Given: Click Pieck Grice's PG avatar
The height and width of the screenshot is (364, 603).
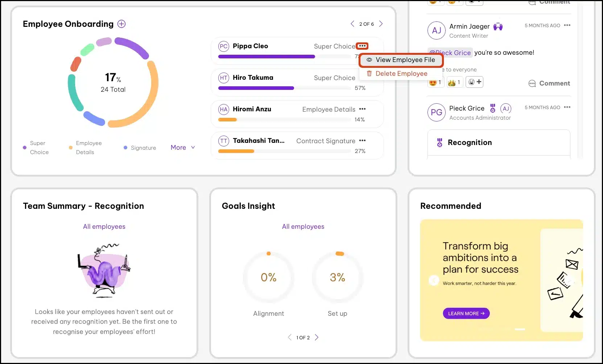Looking at the screenshot, I should pos(436,112).
